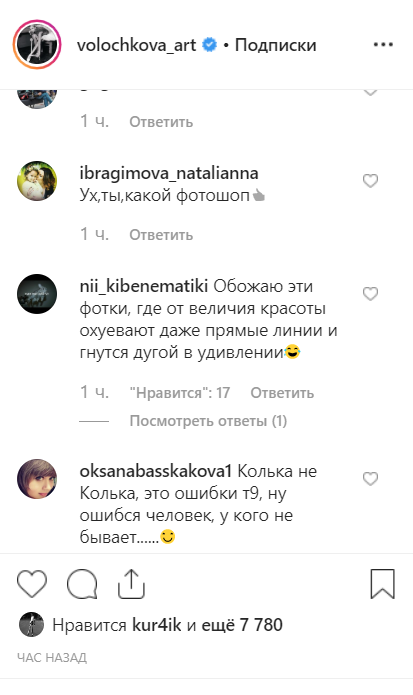Open volochkova_art story profile picture

37,44
